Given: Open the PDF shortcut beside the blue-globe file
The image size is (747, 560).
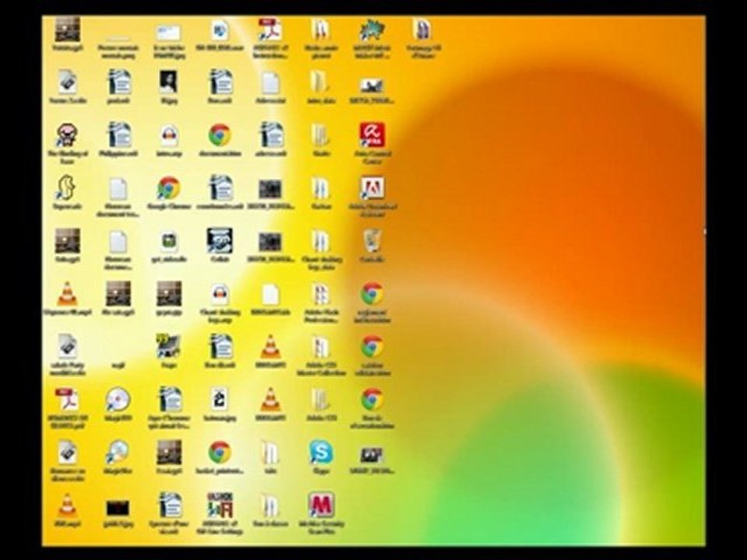Looking at the screenshot, I should [270, 30].
